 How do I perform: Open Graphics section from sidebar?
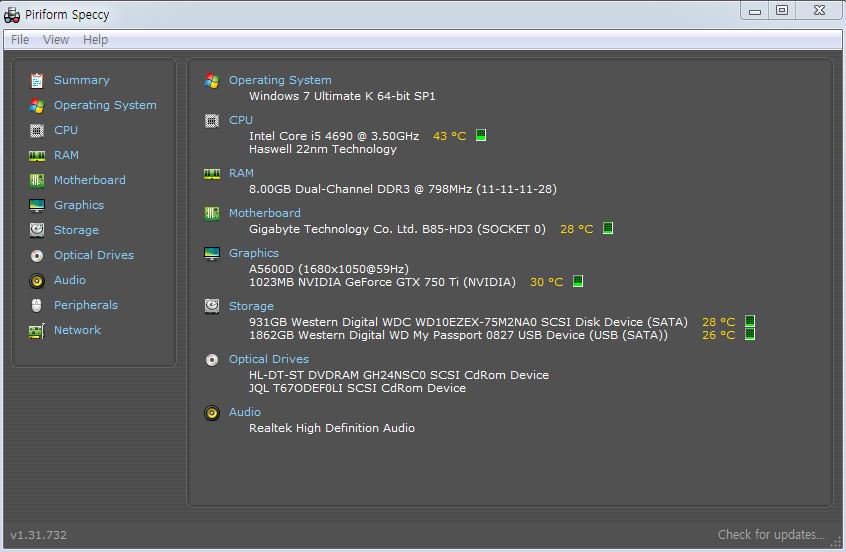[x=79, y=205]
